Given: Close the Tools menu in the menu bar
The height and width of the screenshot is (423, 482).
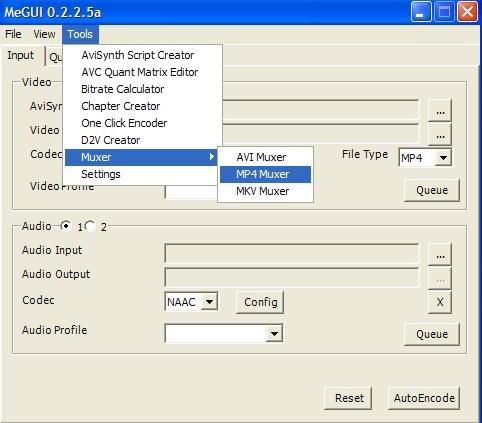Looking at the screenshot, I should pyautogui.click(x=80, y=34).
